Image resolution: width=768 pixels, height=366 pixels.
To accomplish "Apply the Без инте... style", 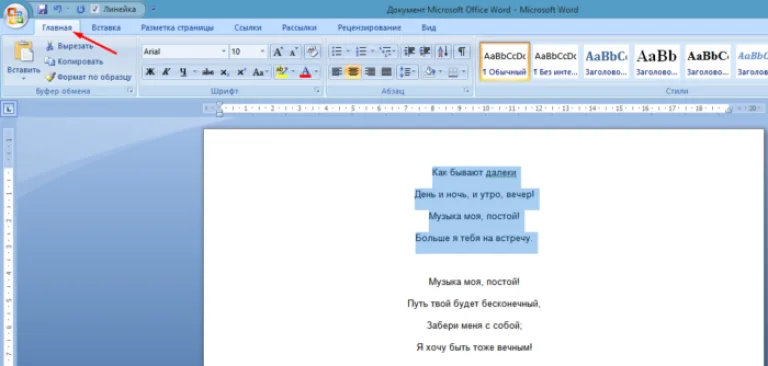I will [555, 61].
